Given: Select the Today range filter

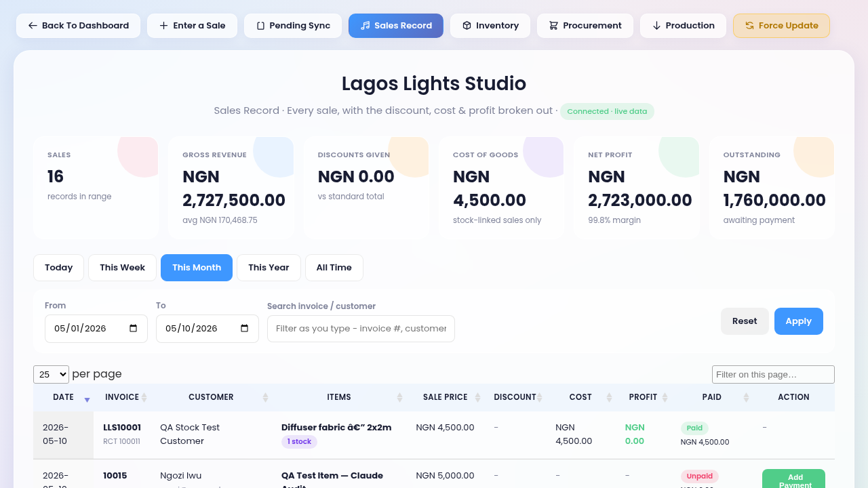Looking at the screenshot, I should point(58,268).
